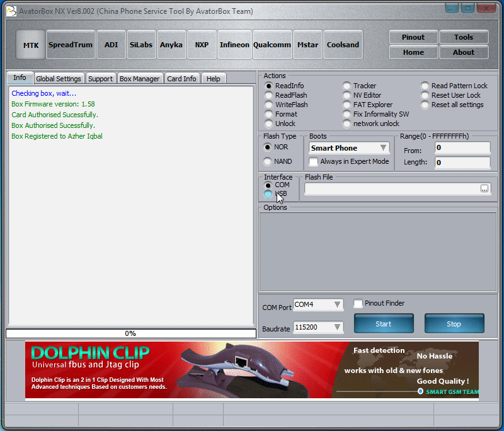504x431 pixels.
Task: Select COM interface
Action: click(x=277, y=185)
